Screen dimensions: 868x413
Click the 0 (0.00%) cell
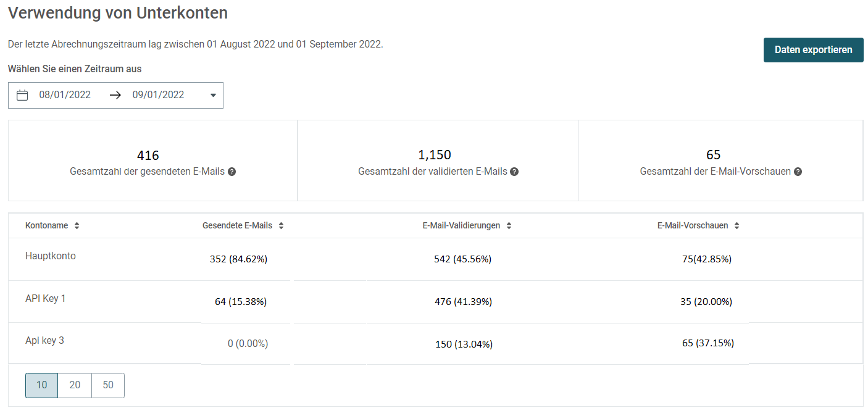coord(248,343)
